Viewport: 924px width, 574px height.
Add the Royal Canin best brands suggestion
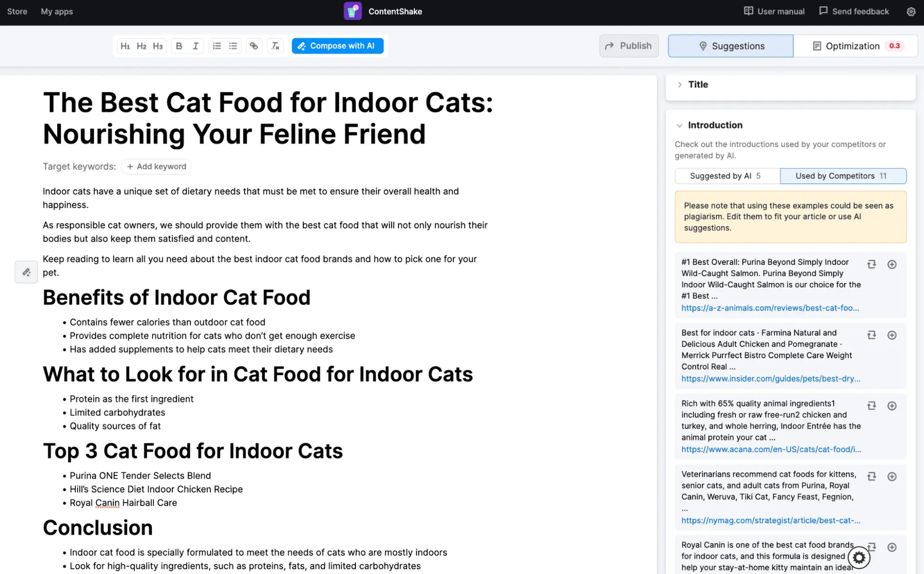click(892, 547)
